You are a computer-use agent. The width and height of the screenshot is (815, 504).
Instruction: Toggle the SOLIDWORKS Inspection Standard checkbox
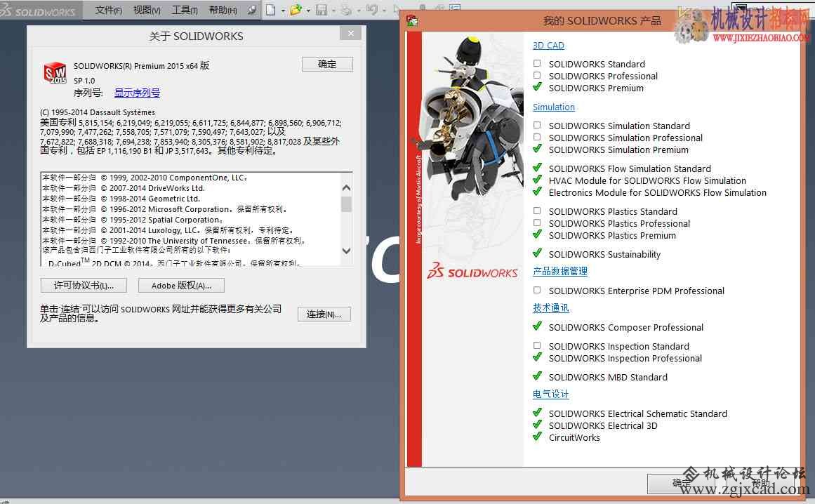click(537, 345)
